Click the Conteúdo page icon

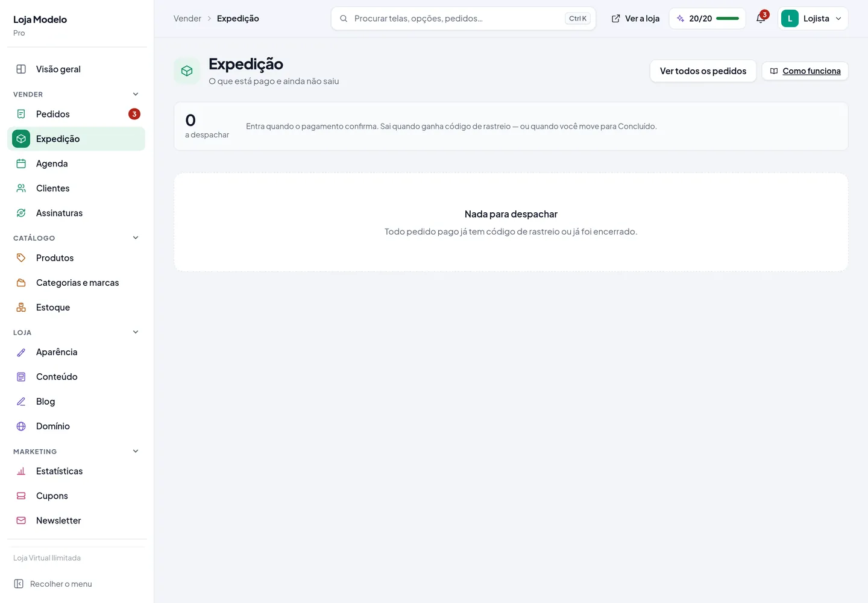[x=21, y=377]
